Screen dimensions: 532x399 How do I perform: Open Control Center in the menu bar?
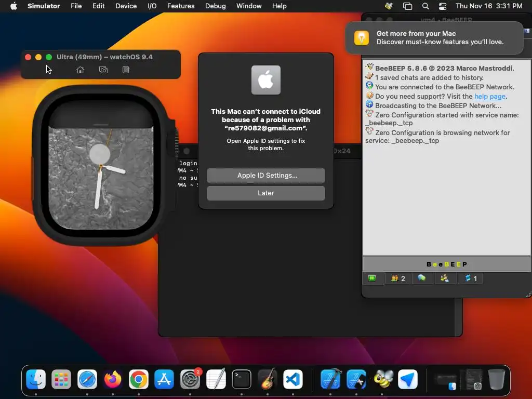tap(443, 6)
